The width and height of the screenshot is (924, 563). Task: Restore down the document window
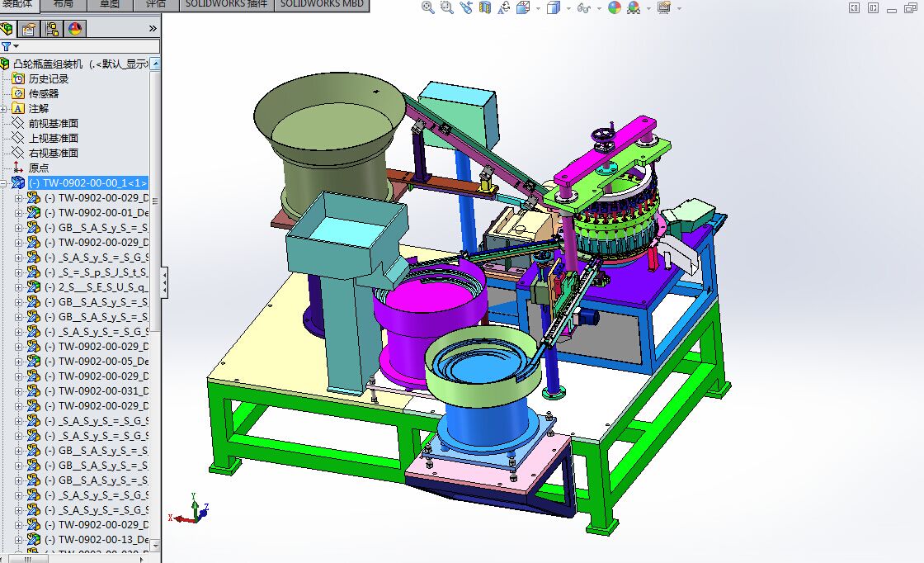(x=911, y=7)
